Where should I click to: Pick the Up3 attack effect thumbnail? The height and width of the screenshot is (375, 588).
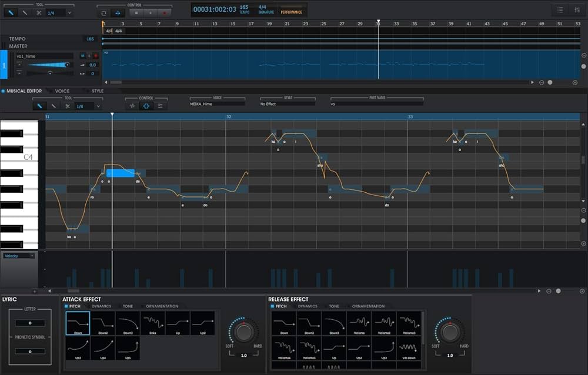(78, 349)
